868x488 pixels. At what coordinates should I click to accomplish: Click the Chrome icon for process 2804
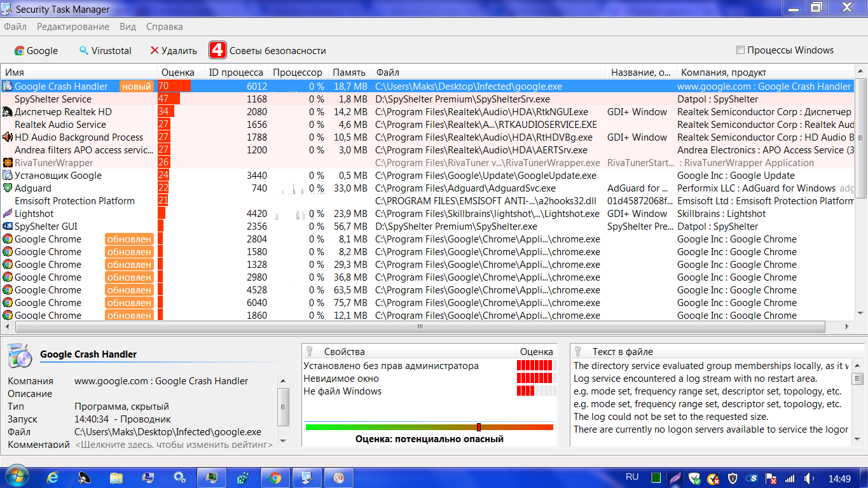8,239
